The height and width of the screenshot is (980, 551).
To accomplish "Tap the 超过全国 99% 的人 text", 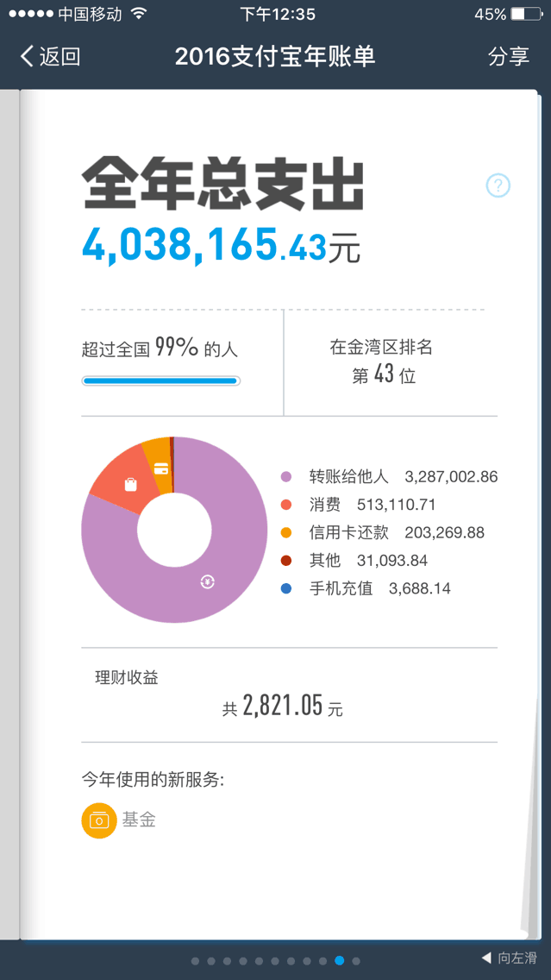I will [160, 348].
